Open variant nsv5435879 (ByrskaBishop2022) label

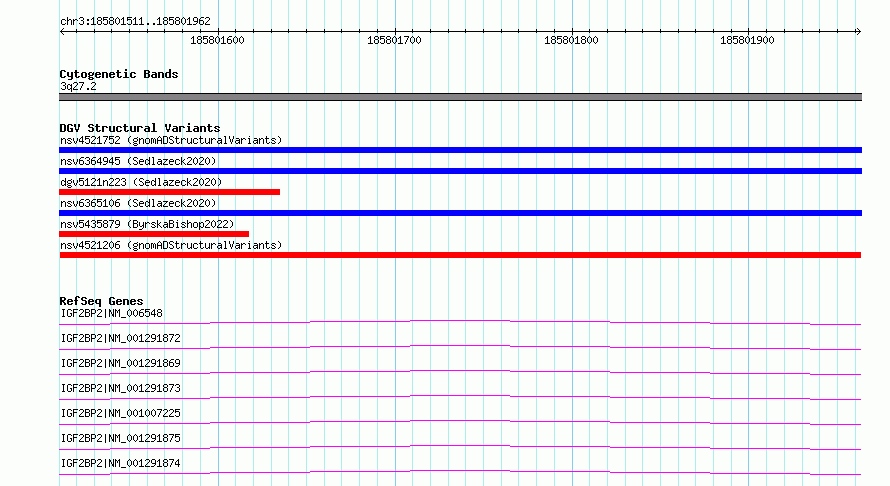(147, 224)
